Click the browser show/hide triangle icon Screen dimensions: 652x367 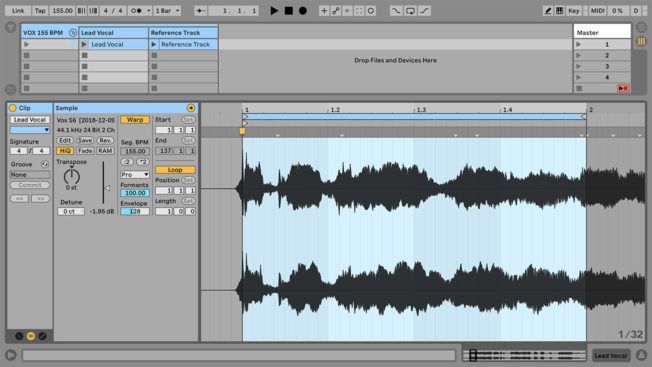[x=11, y=27]
